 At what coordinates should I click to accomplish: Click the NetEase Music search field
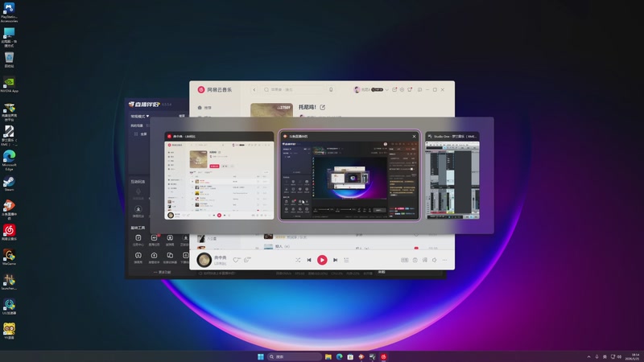[x=293, y=89]
